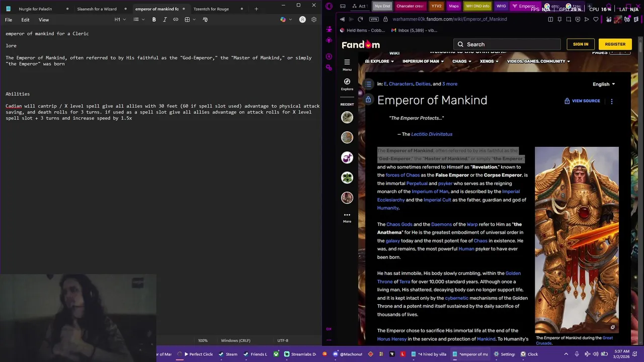Image resolution: width=644 pixels, height=362 pixels.
Task: Click the browser address bar URL
Action: (450, 19)
